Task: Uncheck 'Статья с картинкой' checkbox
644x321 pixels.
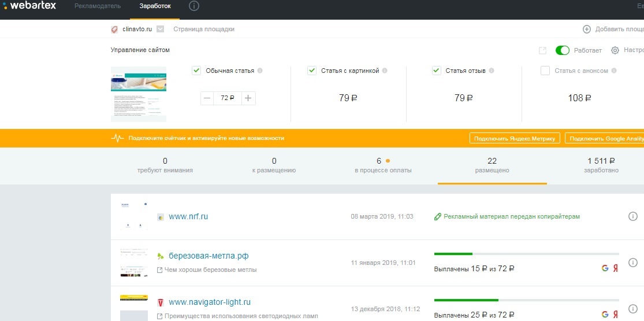Action: pos(312,71)
